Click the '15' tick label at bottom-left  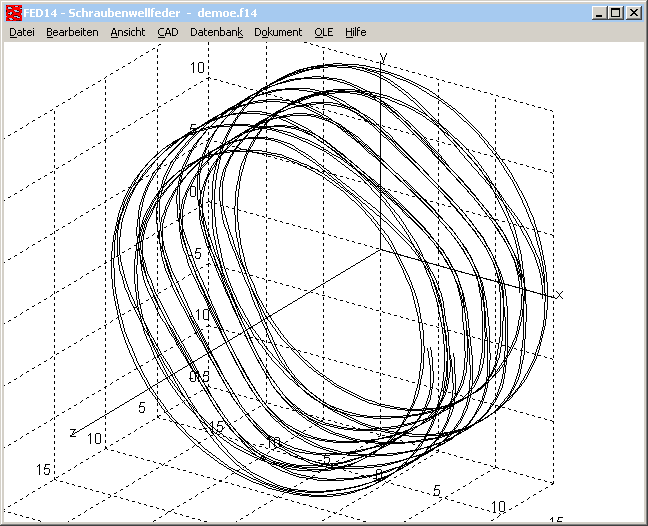(43, 469)
